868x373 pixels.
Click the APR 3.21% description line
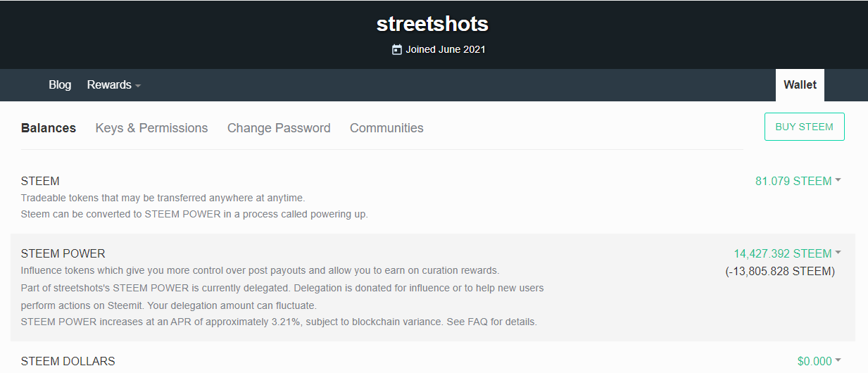click(x=279, y=322)
